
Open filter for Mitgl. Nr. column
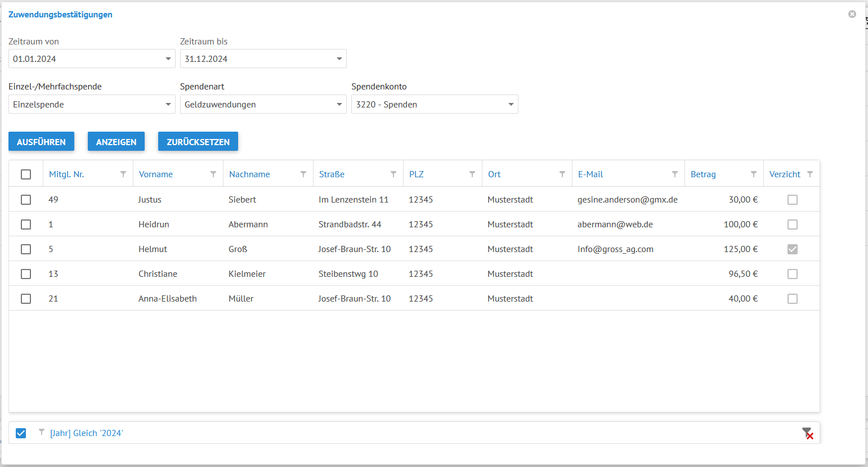tap(123, 174)
